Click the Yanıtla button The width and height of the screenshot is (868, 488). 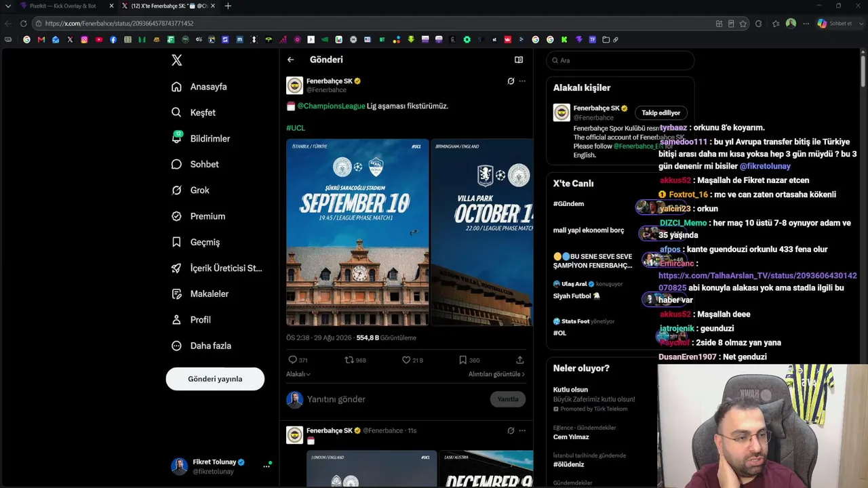pyautogui.click(x=508, y=399)
